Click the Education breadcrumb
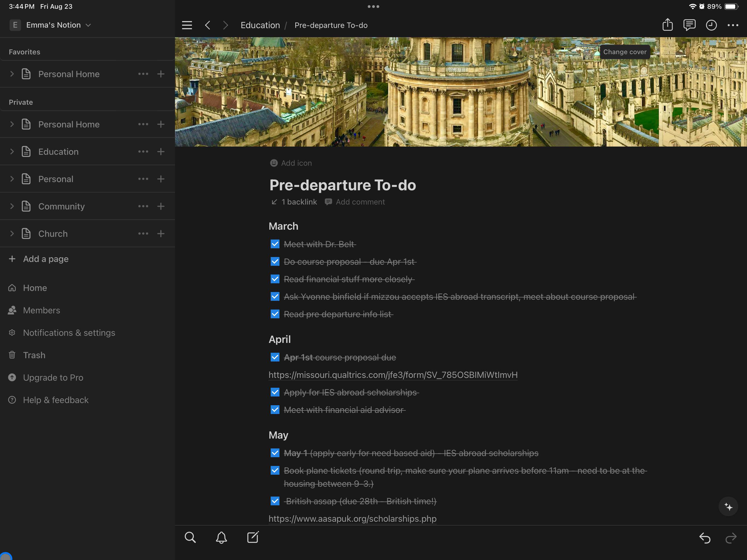Image resolution: width=747 pixels, height=560 pixels. click(x=260, y=25)
